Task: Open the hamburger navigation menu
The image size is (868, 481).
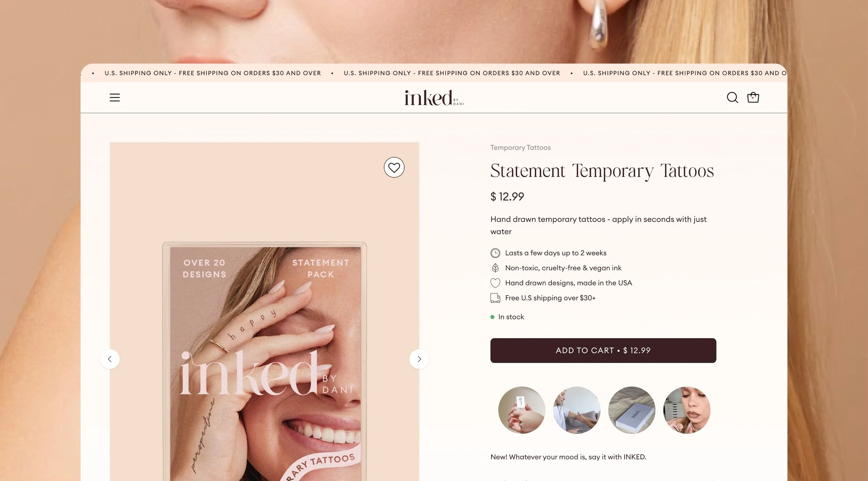Action: [115, 97]
